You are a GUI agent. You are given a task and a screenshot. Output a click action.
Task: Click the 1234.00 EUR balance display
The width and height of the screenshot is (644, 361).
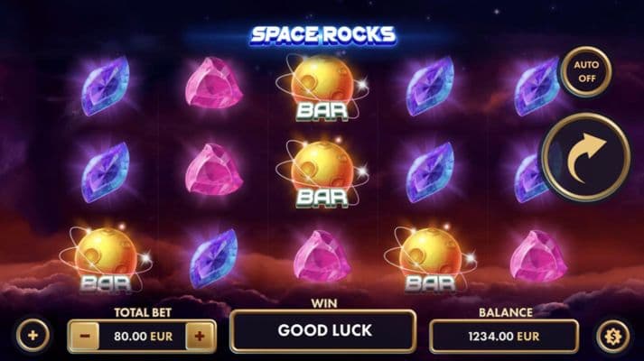coord(504,337)
